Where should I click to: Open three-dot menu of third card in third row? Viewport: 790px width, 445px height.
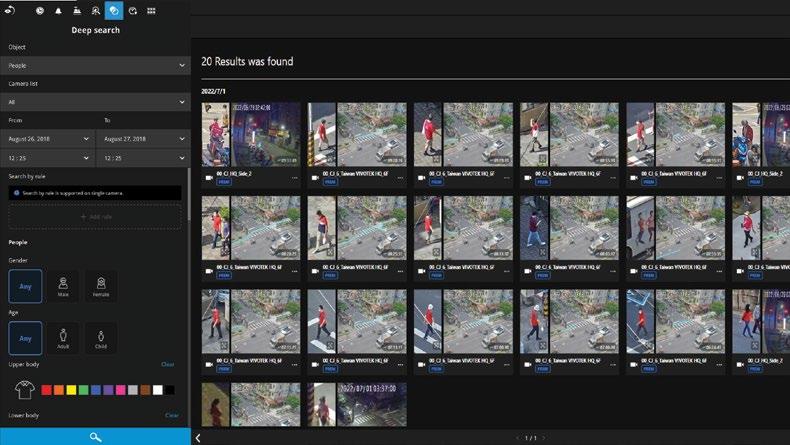coord(506,364)
